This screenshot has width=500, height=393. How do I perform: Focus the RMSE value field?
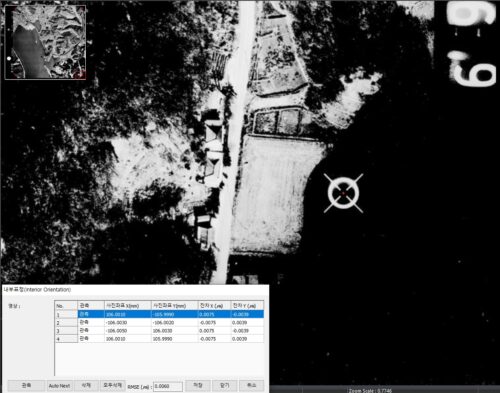pyautogui.click(x=168, y=386)
